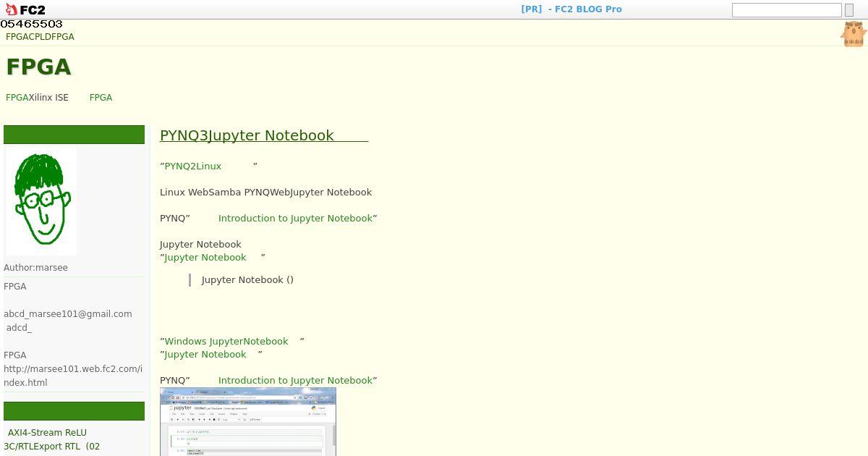Open the FC2 BLOG Pro PR link

pos(571,9)
